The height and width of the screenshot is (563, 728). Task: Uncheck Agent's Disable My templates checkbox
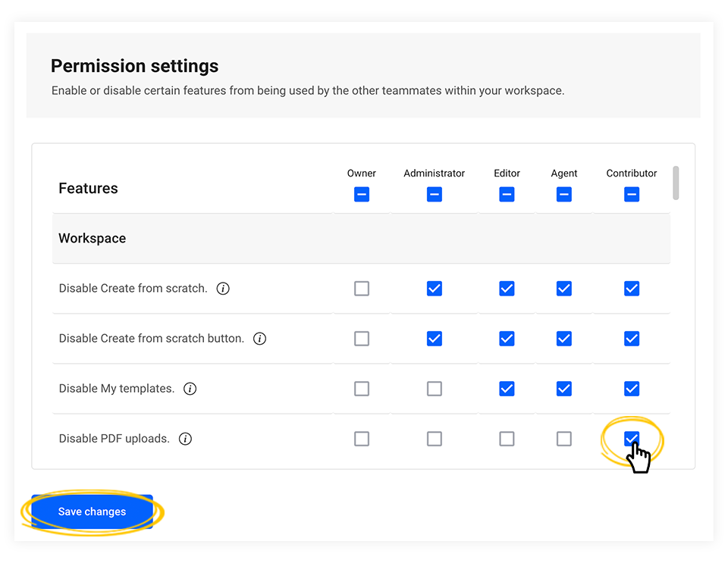(x=563, y=388)
